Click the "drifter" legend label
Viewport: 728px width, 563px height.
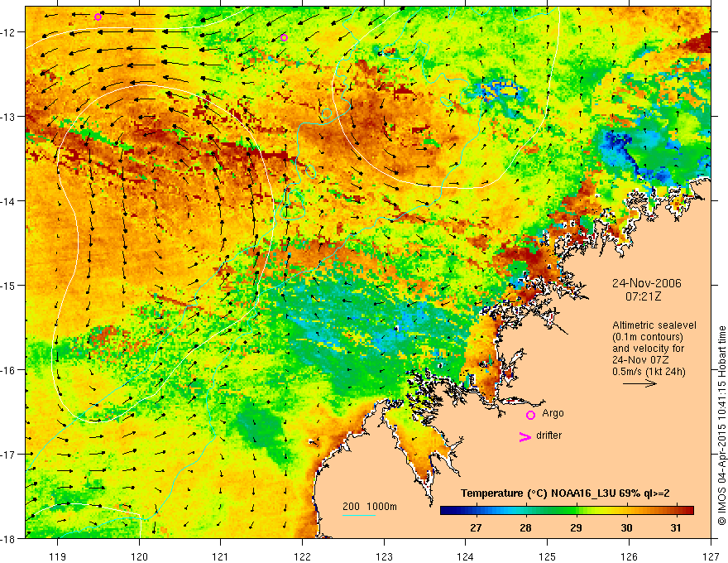548,435
